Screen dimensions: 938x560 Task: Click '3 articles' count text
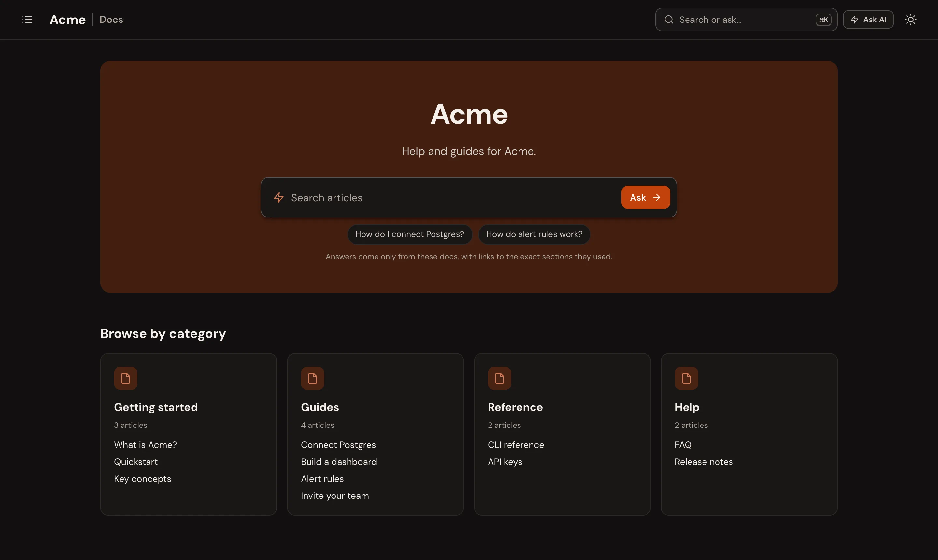pyautogui.click(x=130, y=425)
